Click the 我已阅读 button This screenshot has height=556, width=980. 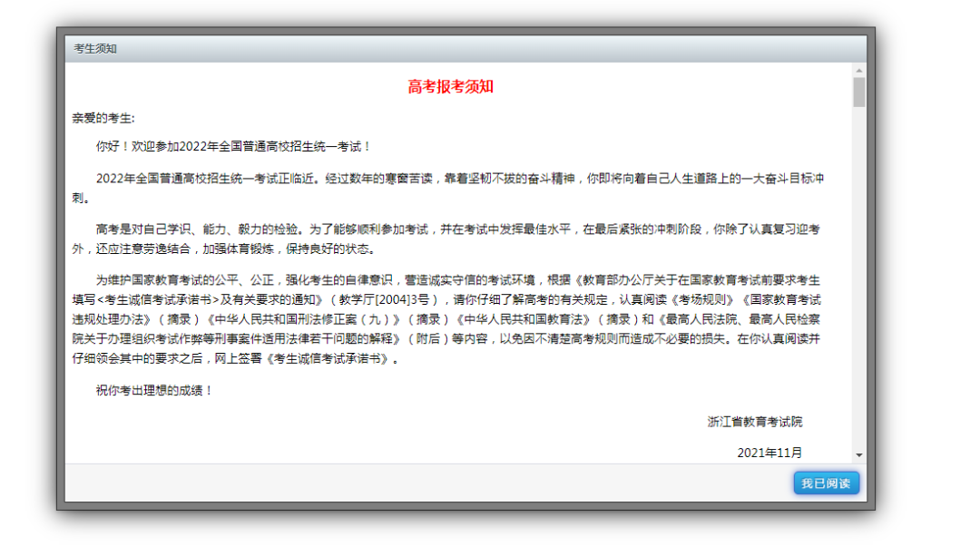(826, 483)
